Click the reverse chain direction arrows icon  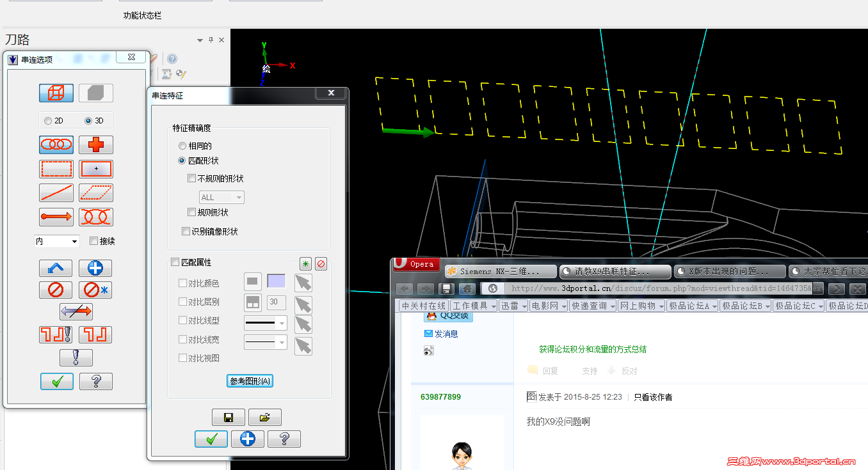pyautogui.click(x=76, y=311)
